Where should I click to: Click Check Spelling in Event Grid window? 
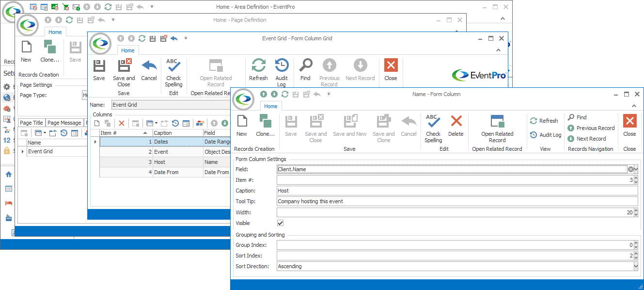173,73
